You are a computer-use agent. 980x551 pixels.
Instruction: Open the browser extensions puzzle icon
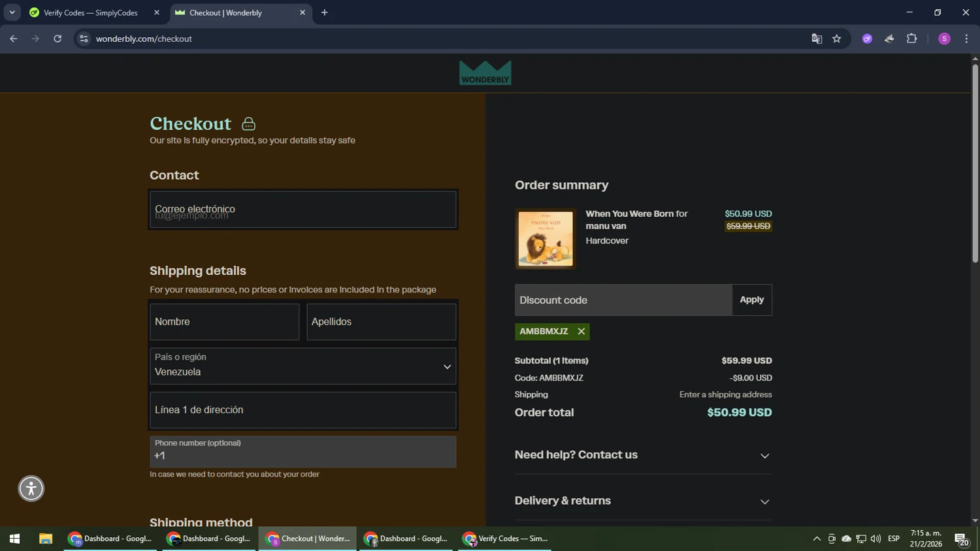pyautogui.click(x=911, y=39)
